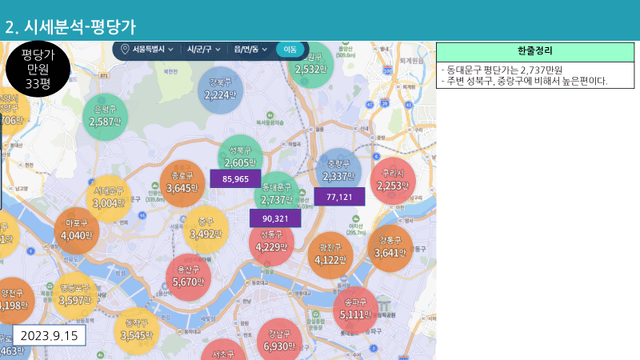Click the 2023.9.15 date text box

[x=49, y=336]
